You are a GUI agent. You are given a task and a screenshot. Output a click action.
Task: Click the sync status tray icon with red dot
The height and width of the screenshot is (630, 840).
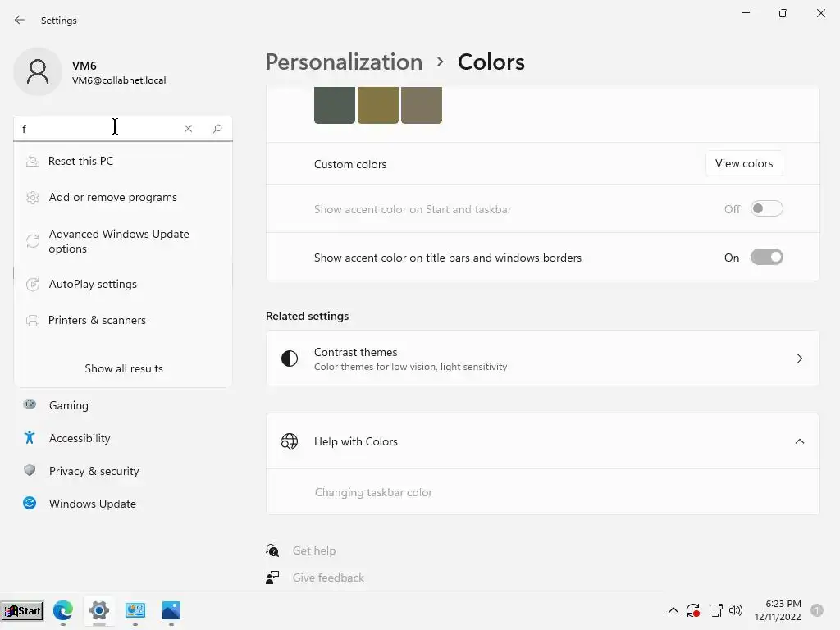[693, 610]
